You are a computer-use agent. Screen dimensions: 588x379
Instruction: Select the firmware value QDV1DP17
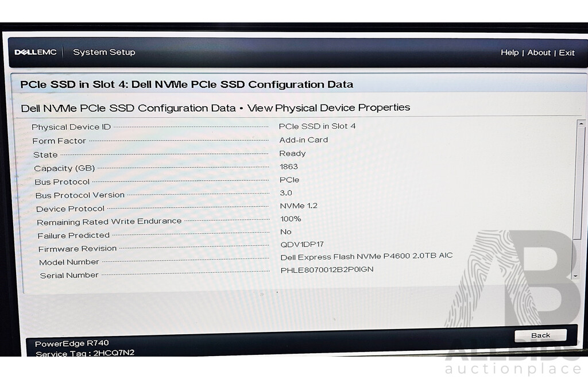click(x=302, y=245)
